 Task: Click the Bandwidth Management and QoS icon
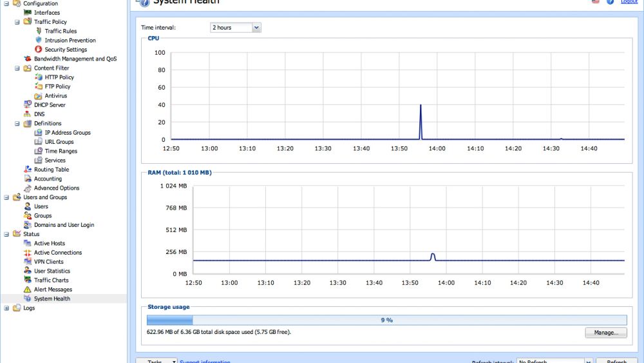[x=28, y=59]
